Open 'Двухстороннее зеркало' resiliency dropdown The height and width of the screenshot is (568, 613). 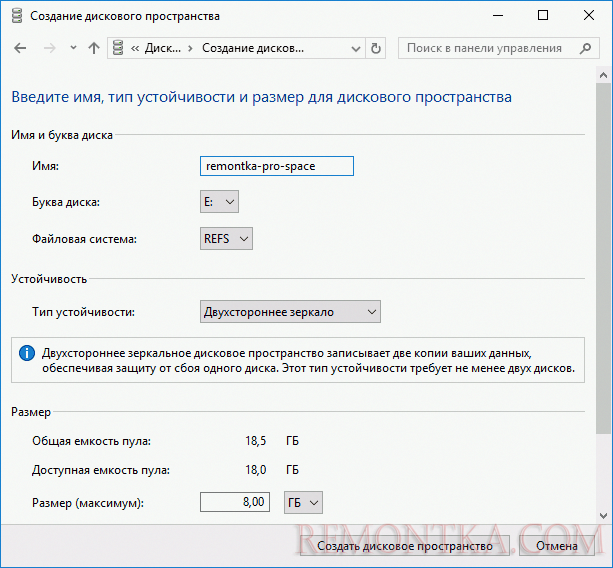coord(290,312)
